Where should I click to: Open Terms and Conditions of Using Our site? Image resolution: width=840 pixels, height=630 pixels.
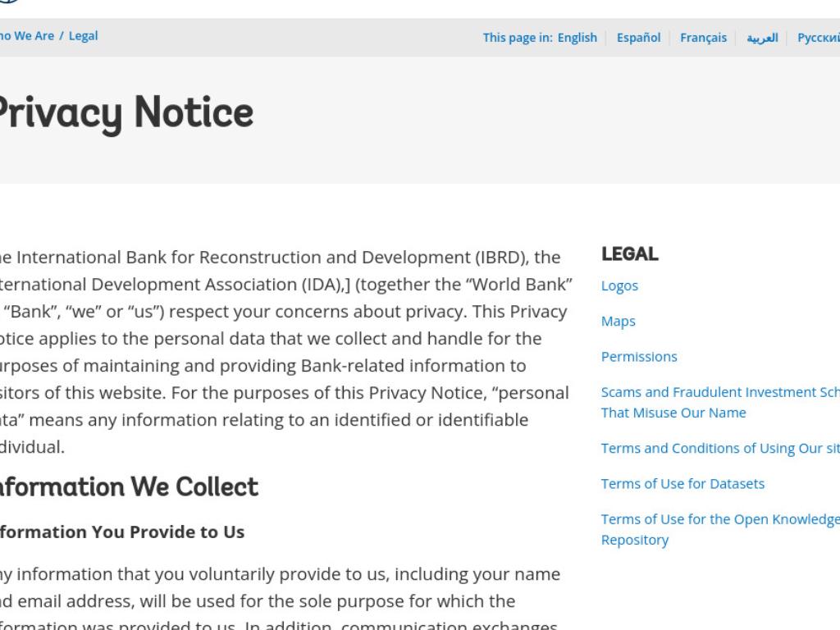tap(720, 448)
